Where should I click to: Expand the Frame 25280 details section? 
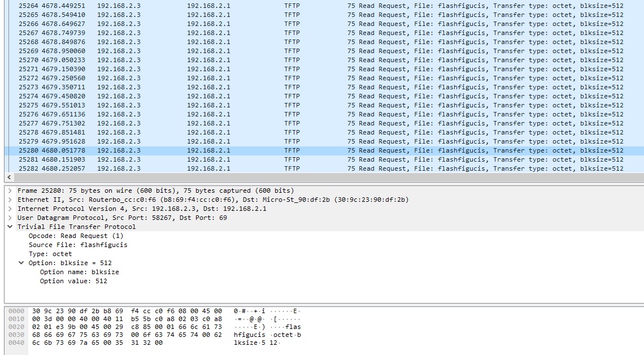[9, 191]
